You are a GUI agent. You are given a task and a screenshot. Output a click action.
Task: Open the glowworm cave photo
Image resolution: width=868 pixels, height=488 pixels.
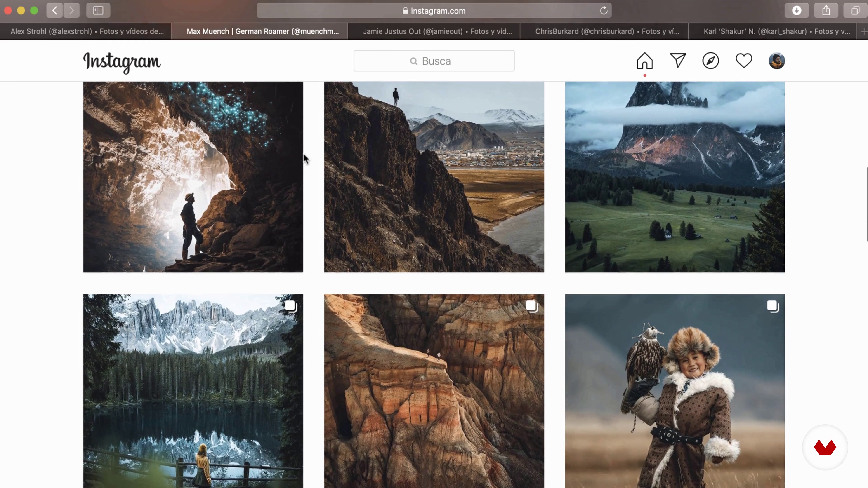193,177
